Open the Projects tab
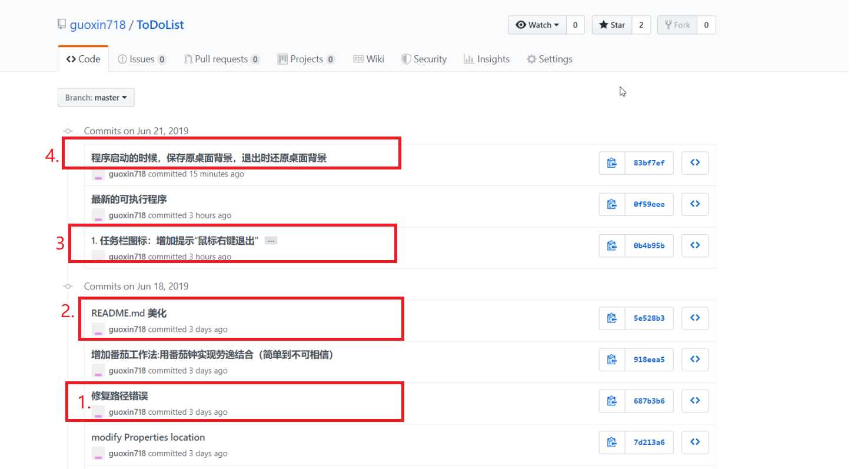The image size is (868, 469). click(306, 59)
